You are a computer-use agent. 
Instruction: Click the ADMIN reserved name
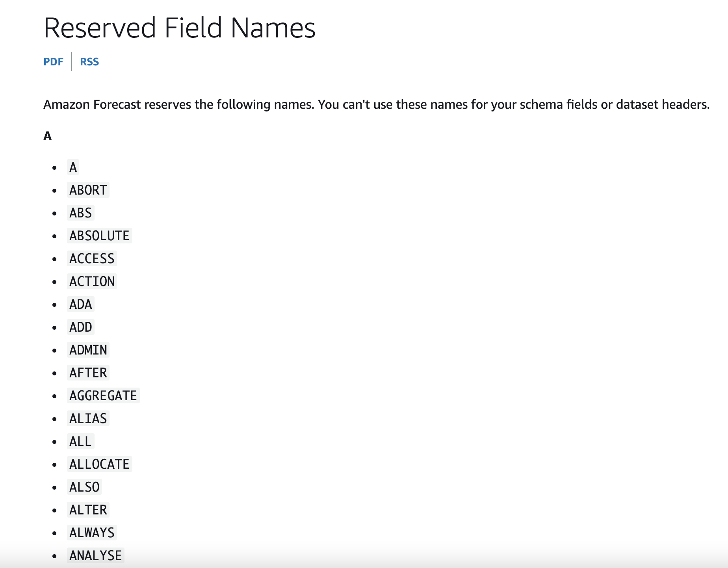88,350
